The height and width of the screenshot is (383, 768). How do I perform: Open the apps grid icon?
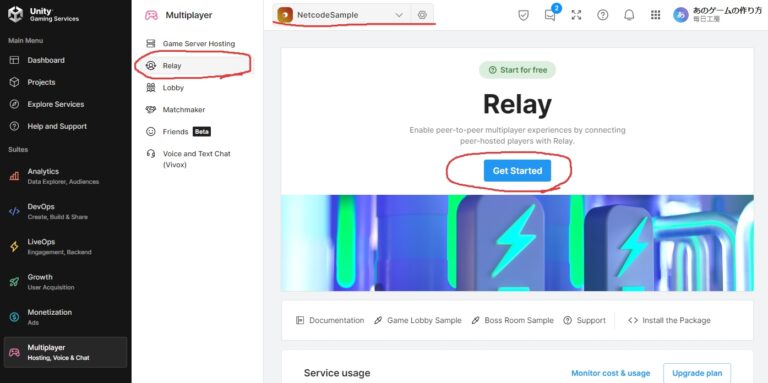coord(655,15)
